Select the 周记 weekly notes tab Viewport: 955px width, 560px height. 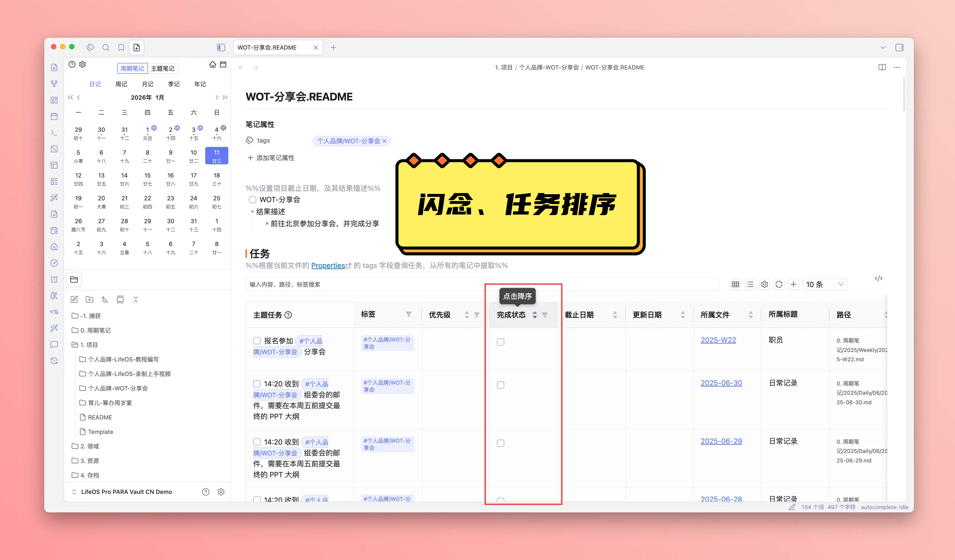[x=121, y=84]
